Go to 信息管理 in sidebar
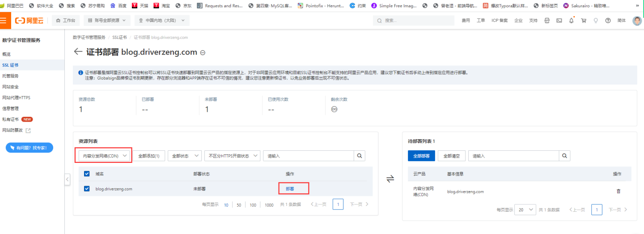This screenshot has width=644, height=234. tap(10, 108)
